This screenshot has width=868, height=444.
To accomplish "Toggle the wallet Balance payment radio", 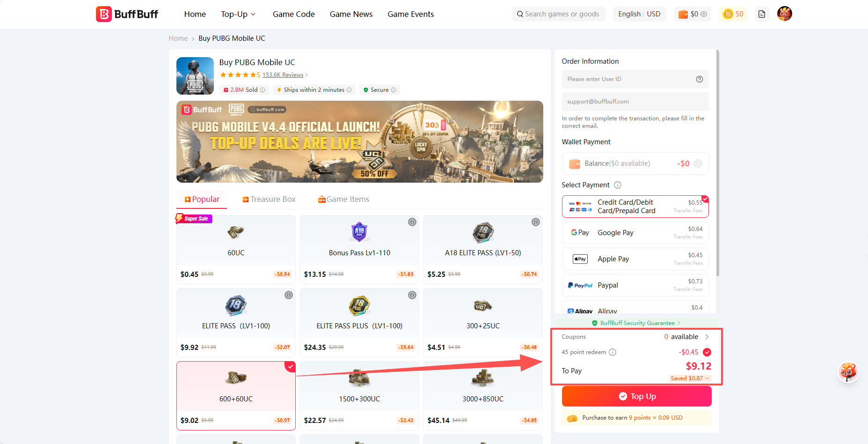I will coord(698,163).
